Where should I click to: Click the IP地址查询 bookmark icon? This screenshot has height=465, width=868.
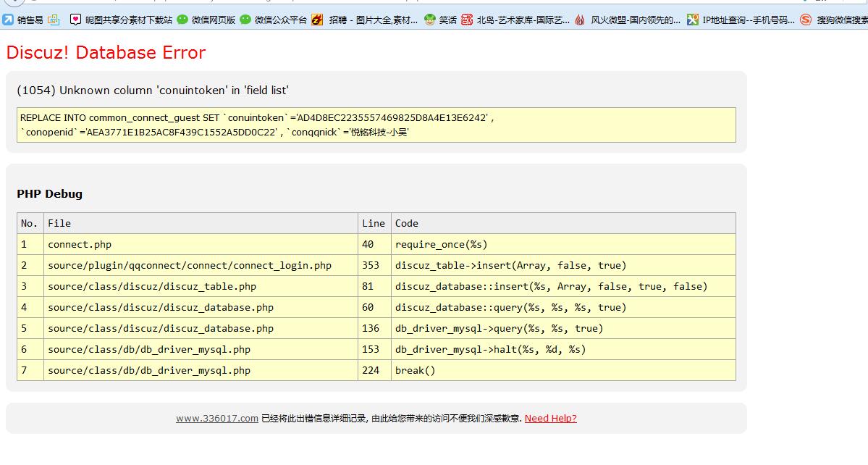point(693,20)
